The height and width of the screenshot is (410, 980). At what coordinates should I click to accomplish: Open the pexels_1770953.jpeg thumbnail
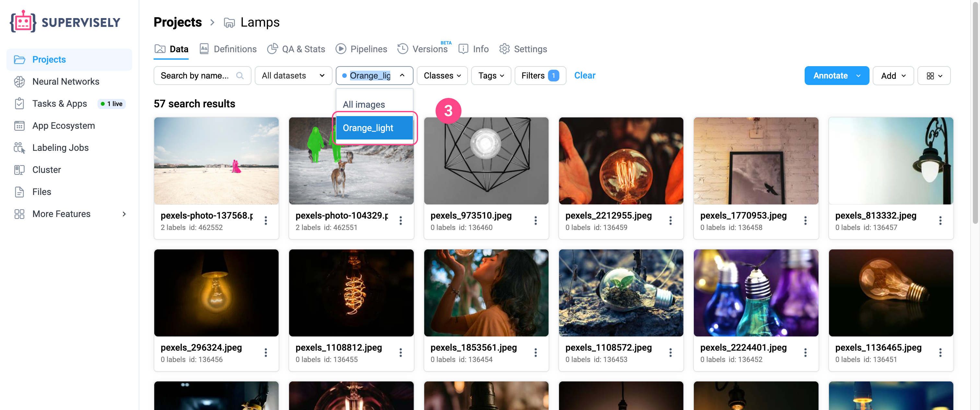[x=755, y=161]
